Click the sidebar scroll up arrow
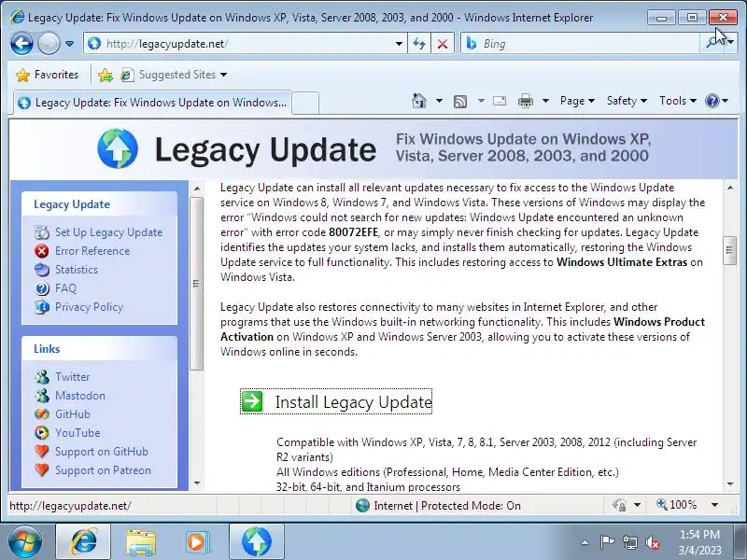Image resolution: width=747 pixels, height=560 pixels. tap(197, 189)
